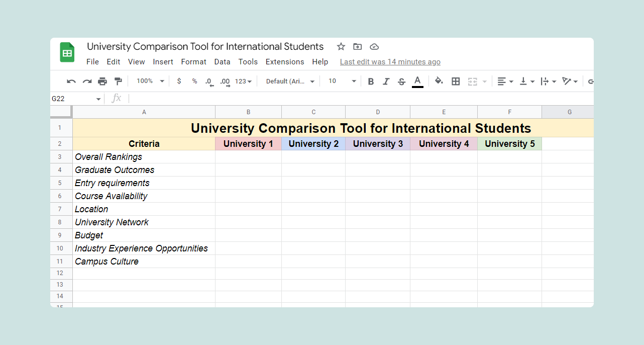Open the Extensions menu
The width and height of the screenshot is (644, 345).
pyautogui.click(x=285, y=61)
